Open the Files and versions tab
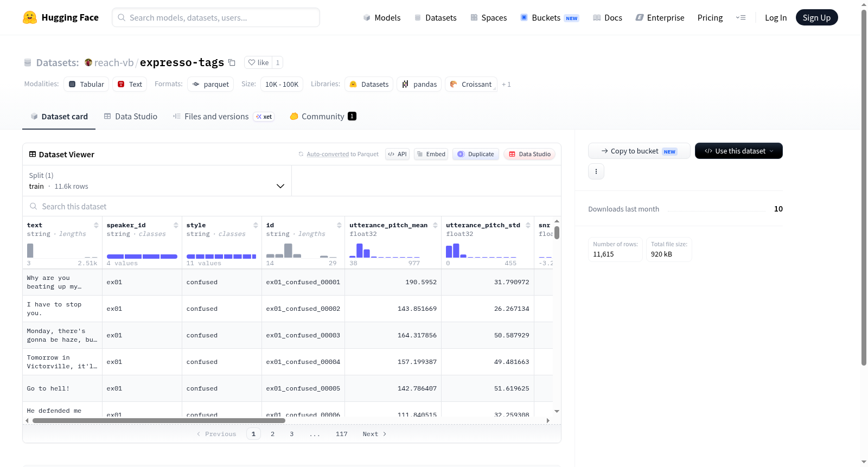The height and width of the screenshot is (467, 868). pos(223,116)
